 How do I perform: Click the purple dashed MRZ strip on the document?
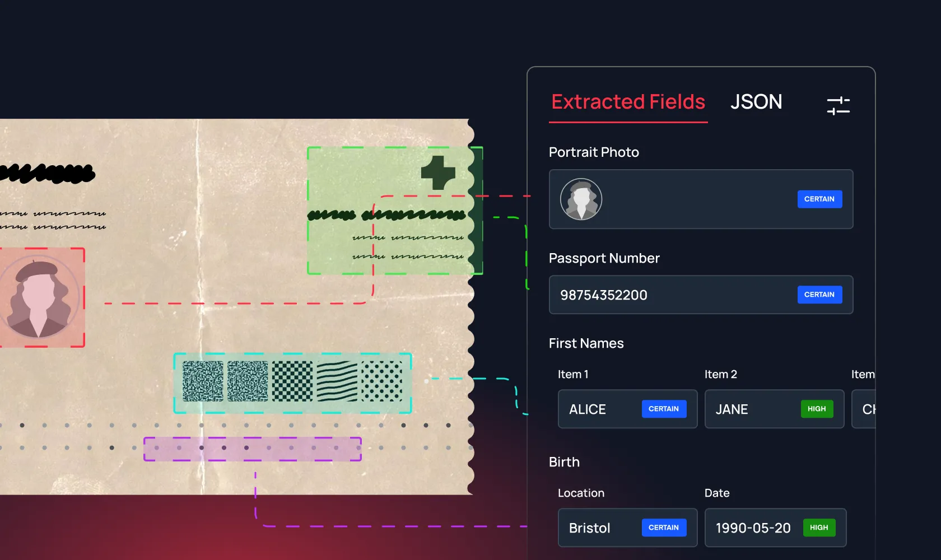tap(252, 448)
